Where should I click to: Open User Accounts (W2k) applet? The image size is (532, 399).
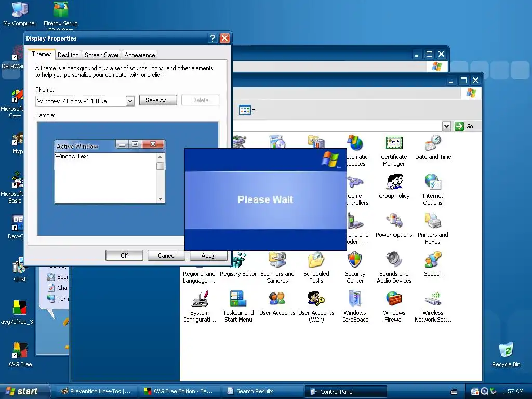pyautogui.click(x=316, y=307)
